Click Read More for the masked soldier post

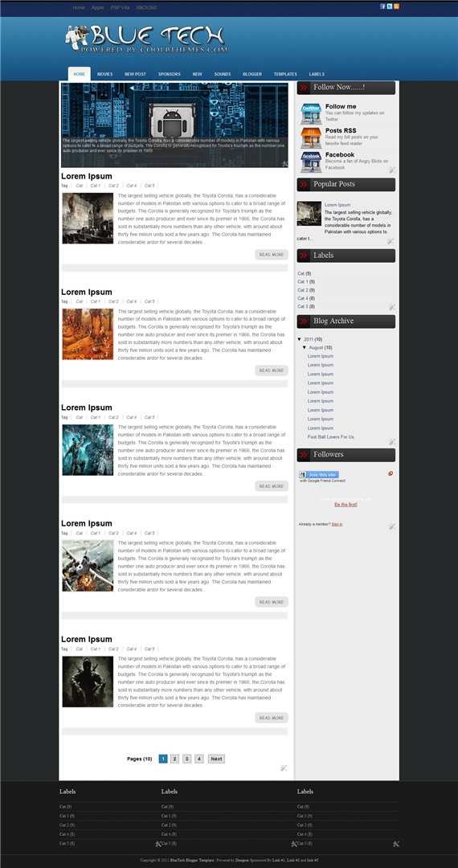[x=272, y=718]
